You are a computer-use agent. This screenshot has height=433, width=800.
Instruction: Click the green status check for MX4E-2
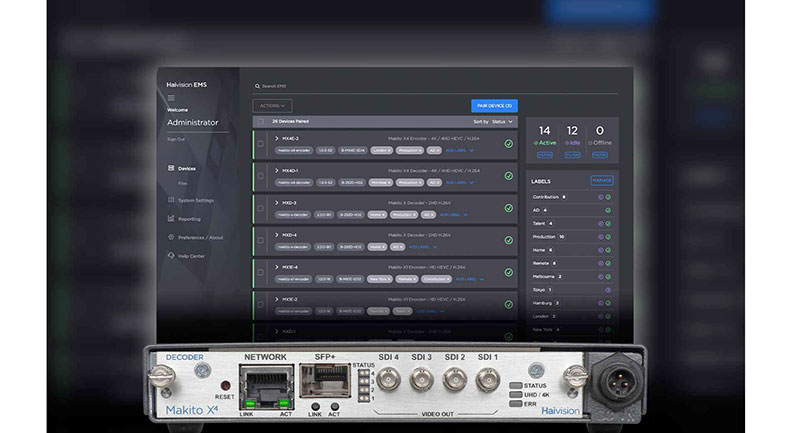pos(509,144)
